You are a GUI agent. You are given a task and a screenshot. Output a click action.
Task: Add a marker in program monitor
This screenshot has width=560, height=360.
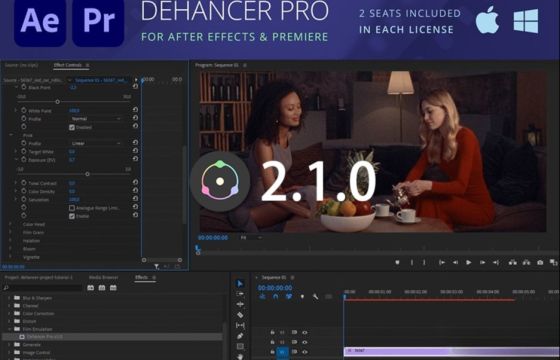click(x=397, y=262)
